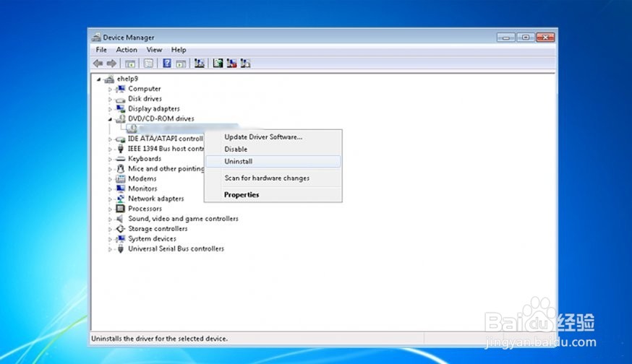The height and width of the screenshot is (364, 632).
Task: Choose Update Driver Software from context menu
Action: click(x=273, y=137)
